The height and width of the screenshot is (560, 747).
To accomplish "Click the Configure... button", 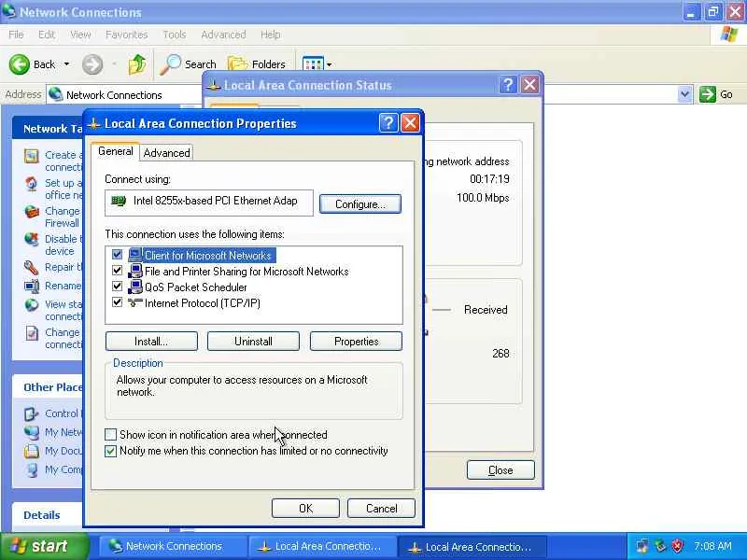I will 360,203.
